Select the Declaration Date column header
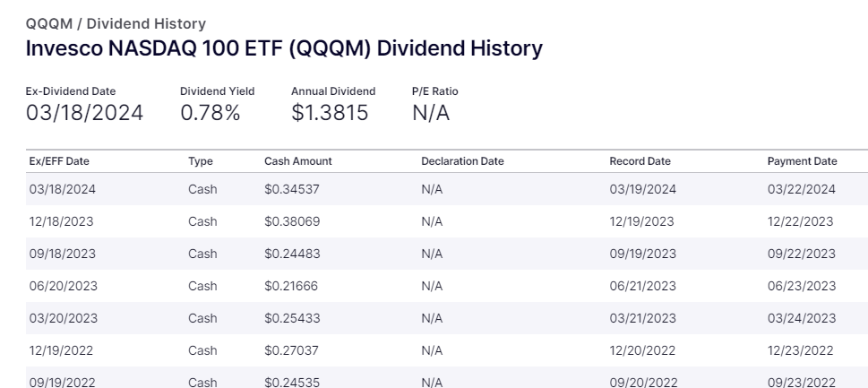The width and height of the screenshot is (868, 388). coord(462,161)
